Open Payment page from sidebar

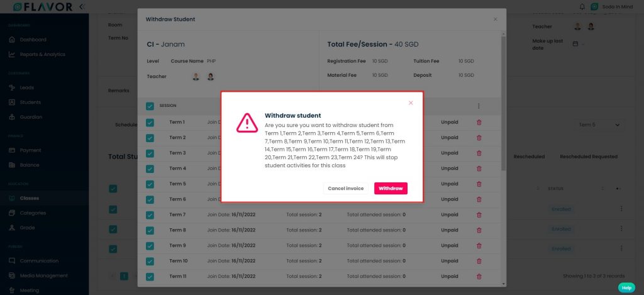30,150
